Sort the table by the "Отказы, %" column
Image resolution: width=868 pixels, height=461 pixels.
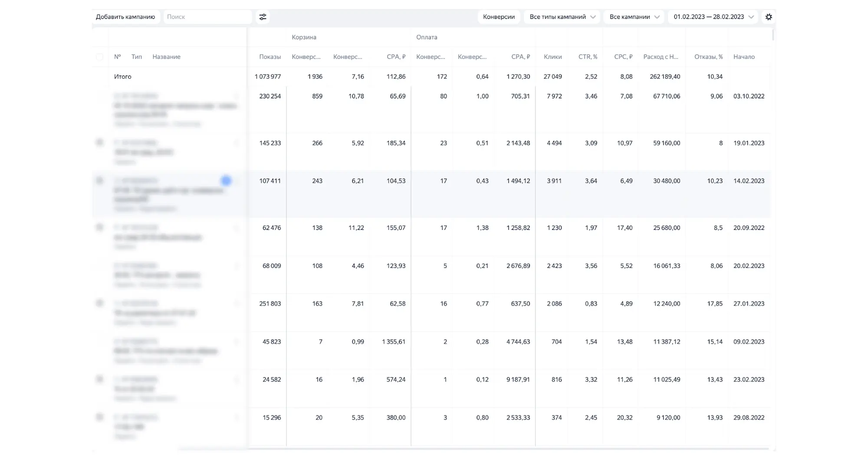[x=708, y=57]
